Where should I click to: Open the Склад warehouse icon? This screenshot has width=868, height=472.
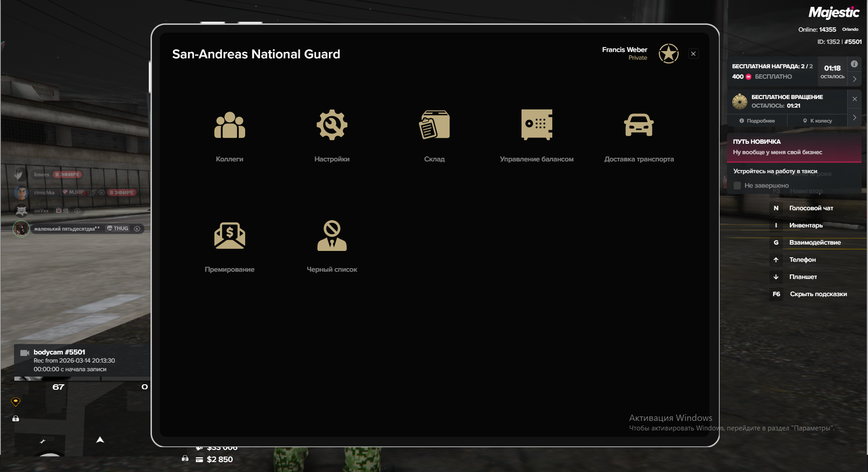click(434, 125)
